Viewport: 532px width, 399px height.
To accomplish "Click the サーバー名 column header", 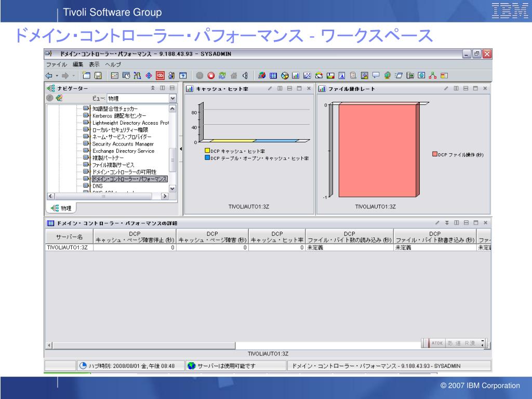I will pos(69,236).
